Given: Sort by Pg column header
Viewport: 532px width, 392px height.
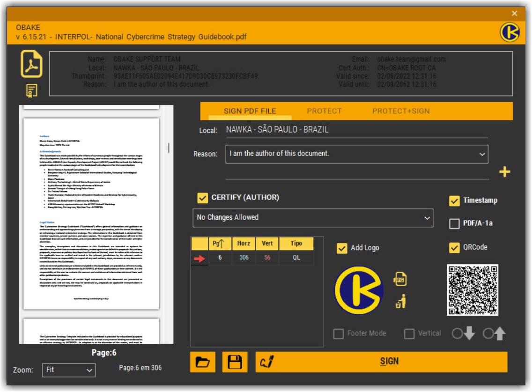Looking at the screenshot, I should [x=220, y=244].
